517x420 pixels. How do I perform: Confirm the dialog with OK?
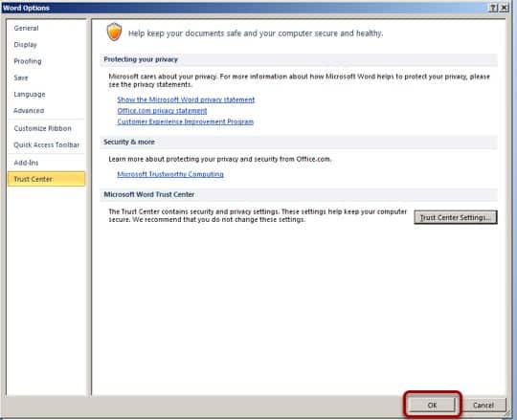tap(432, 405)
